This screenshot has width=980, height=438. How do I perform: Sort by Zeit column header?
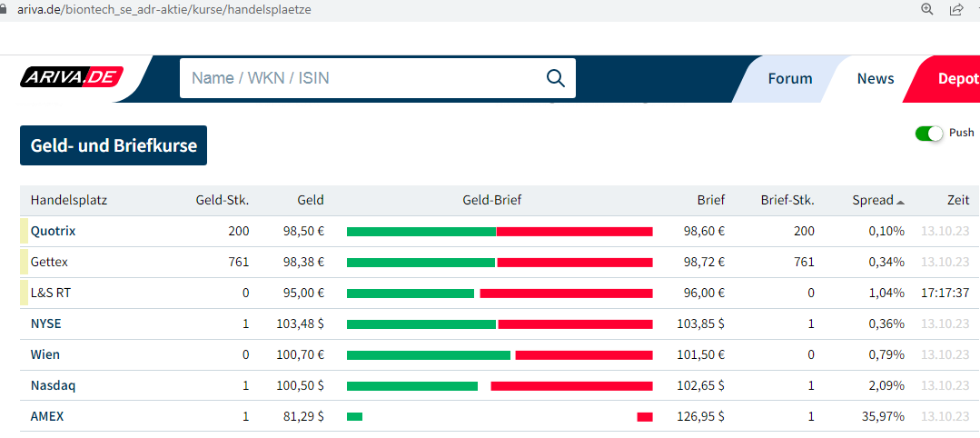point(956,201)
